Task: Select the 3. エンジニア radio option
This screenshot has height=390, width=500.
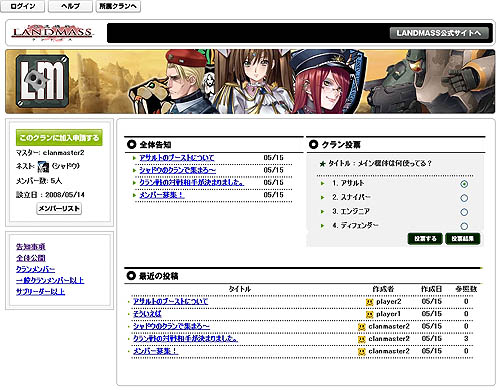Action: pos(464,212)
